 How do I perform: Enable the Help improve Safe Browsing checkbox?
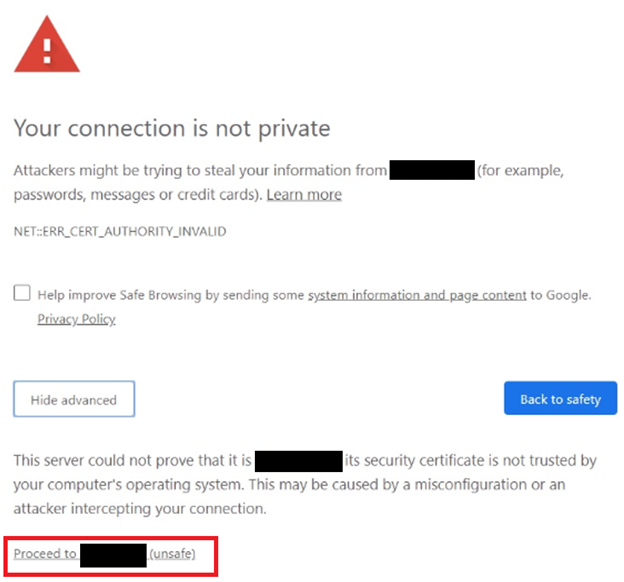click(x=22, y=294)
